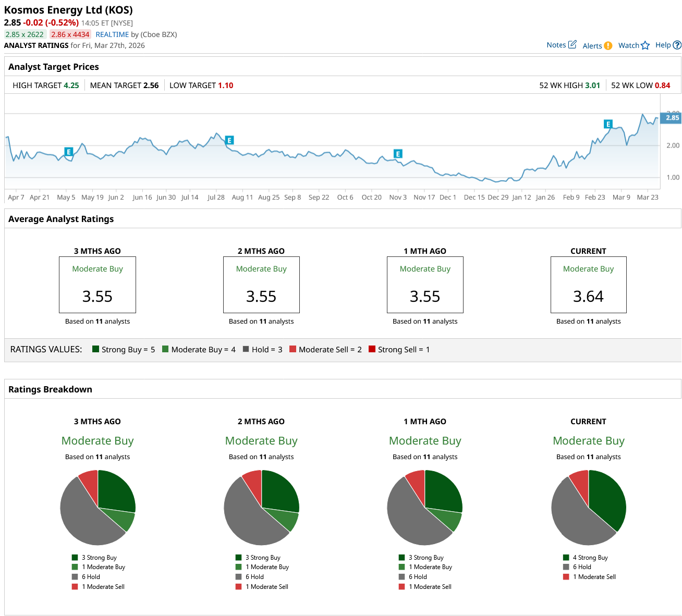The height and width of the screenshot is (616, 682).
Task: Click the earnings E marker near Nov 3
Action: pos(398,154)
